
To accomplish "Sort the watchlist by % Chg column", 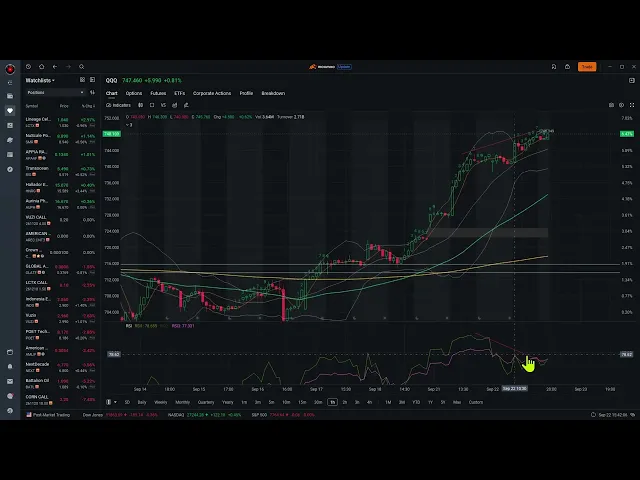I will click(x=88, y=106).
